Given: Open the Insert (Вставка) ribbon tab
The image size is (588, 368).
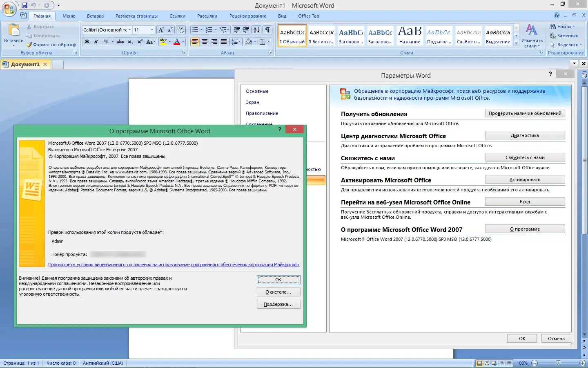Looking at the screenshot, I should click(95, 16).
